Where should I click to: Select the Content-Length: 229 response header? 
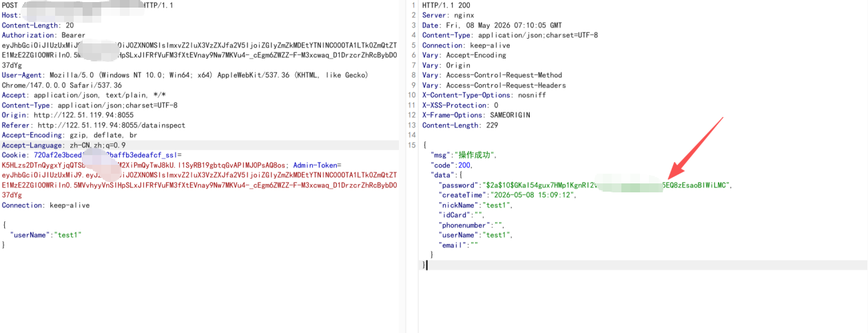(460, 125)
